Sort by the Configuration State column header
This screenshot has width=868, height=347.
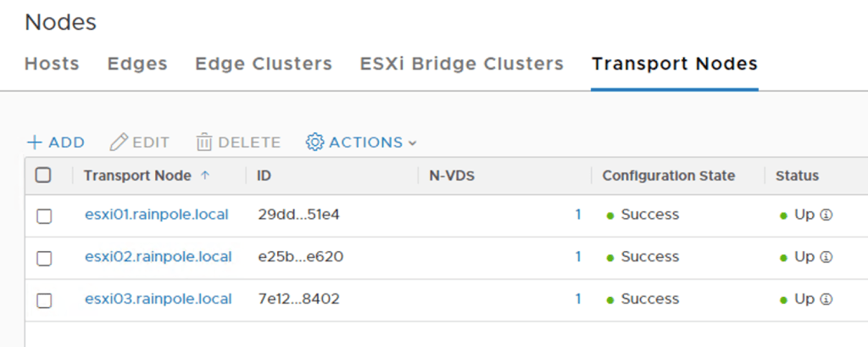(669, 176)
